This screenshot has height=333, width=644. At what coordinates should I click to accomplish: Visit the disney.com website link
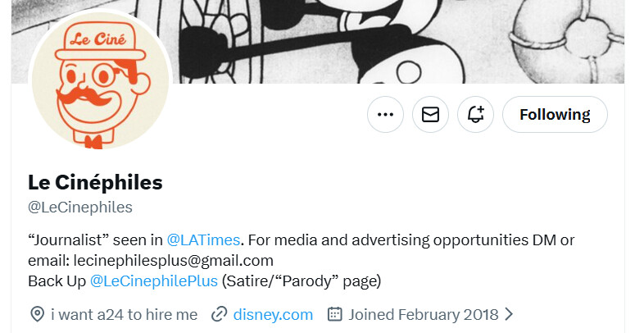[273, 314]
